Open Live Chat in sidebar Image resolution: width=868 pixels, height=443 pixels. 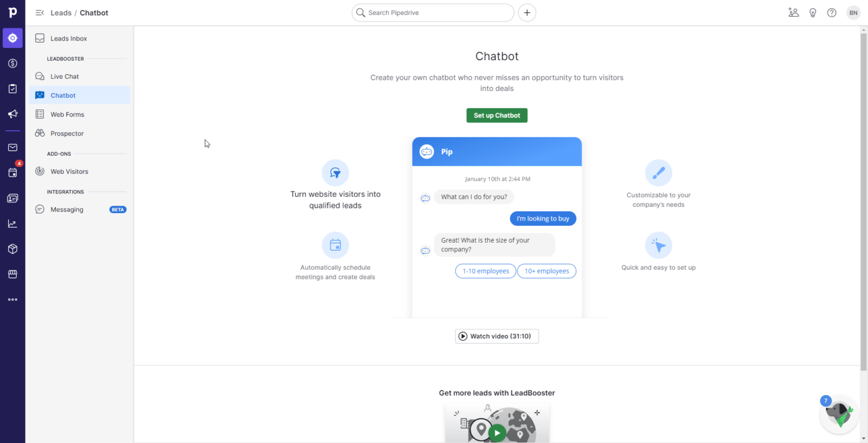[79, 76]
